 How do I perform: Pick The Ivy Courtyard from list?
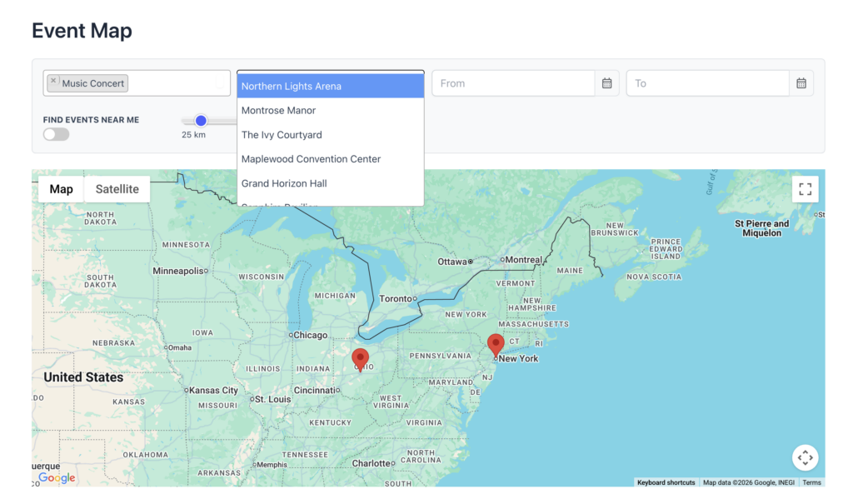point(330,135)
